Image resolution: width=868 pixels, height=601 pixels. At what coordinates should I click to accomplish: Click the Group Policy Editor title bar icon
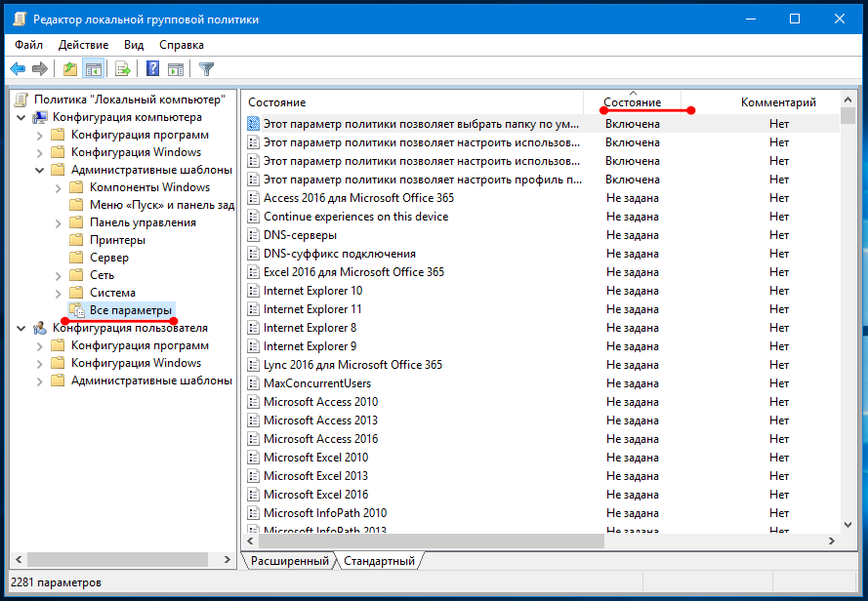coord(19,20)
